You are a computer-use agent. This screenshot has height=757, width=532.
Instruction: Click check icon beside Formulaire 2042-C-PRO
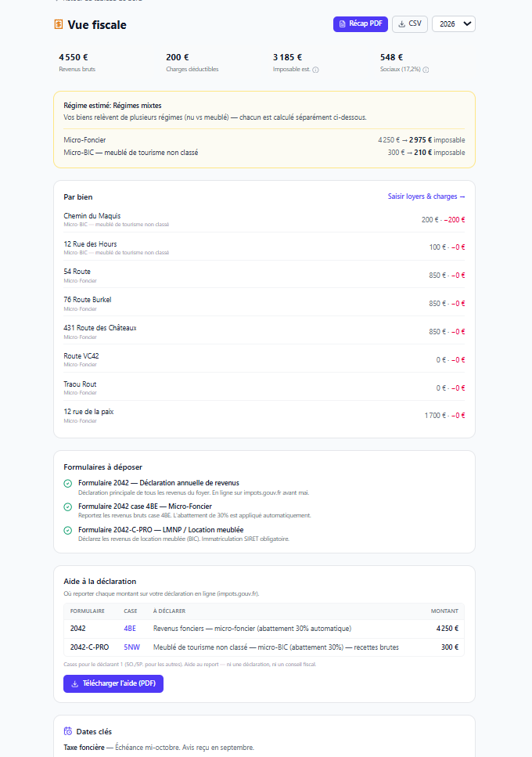pos(68,530)
